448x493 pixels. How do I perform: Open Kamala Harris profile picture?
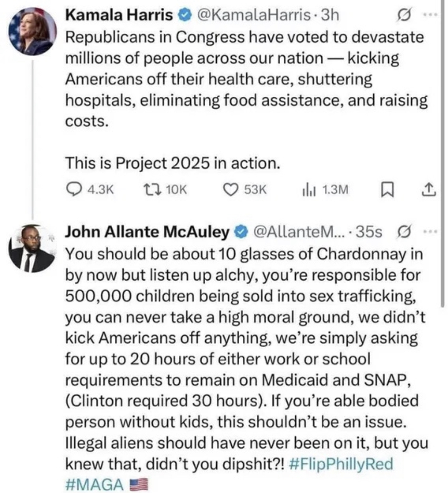pyautogui.click(x=32, y=32)
